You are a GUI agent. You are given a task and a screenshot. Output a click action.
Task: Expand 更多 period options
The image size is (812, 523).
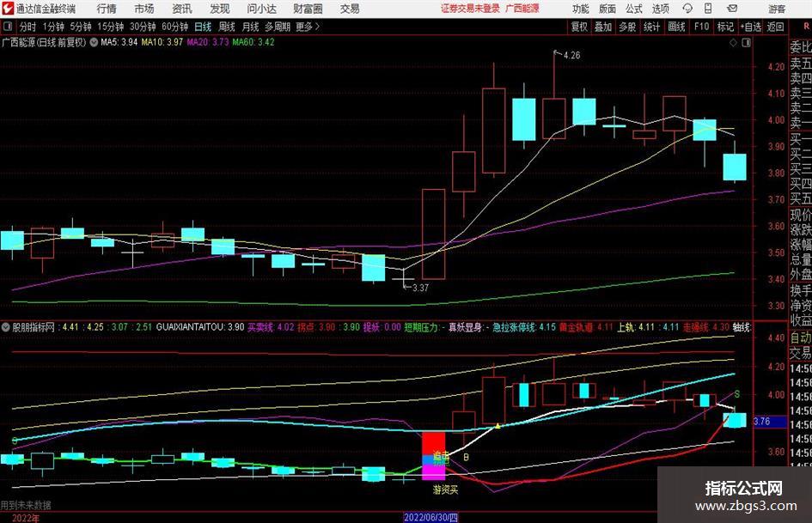308,27
